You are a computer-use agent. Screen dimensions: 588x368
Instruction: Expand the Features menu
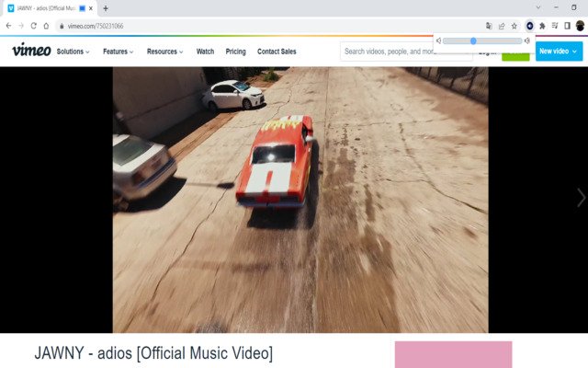(x=119, y=52)
